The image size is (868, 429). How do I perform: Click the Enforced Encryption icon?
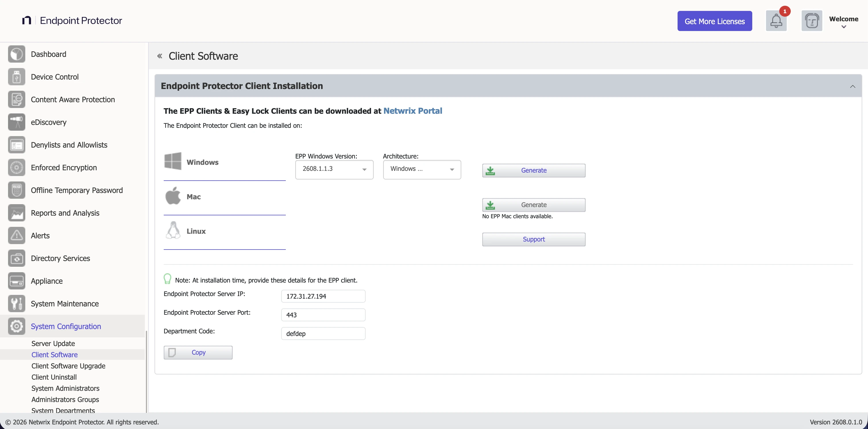pyautogui.click(x=16, y=168)
